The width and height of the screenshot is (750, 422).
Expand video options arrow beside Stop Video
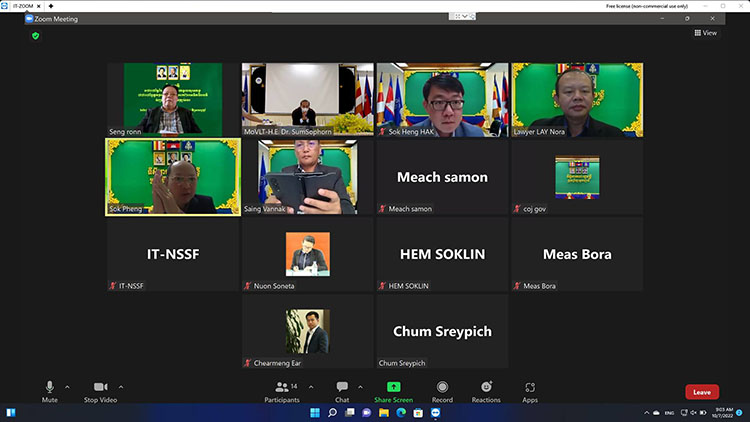pos(122,386)
